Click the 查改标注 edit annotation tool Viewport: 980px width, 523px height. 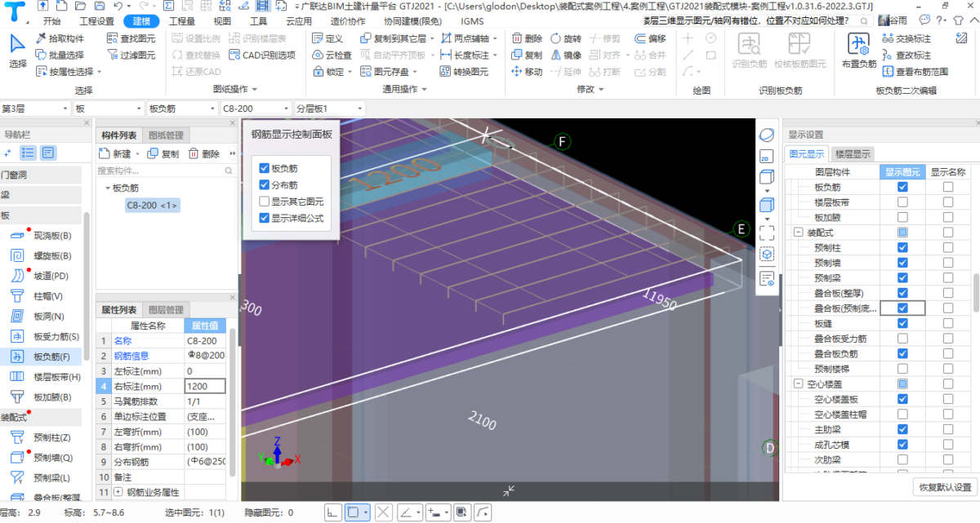coord(908,55)
